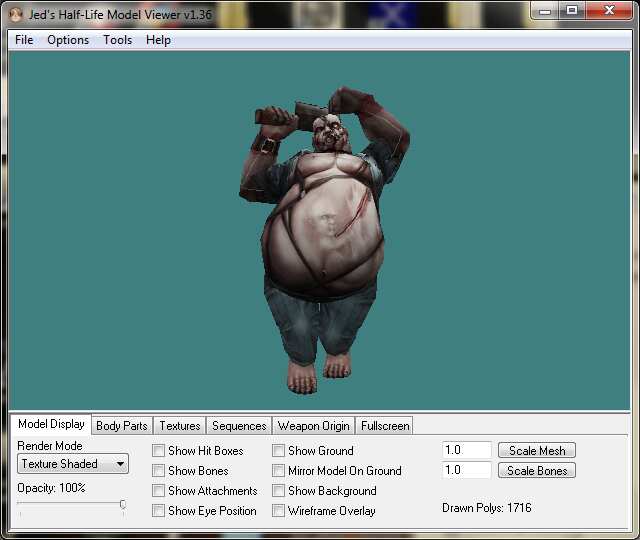Image resolution: width=640 pixels, height=540 pixels.
Task: Open the Options menu
Action: 68,40
